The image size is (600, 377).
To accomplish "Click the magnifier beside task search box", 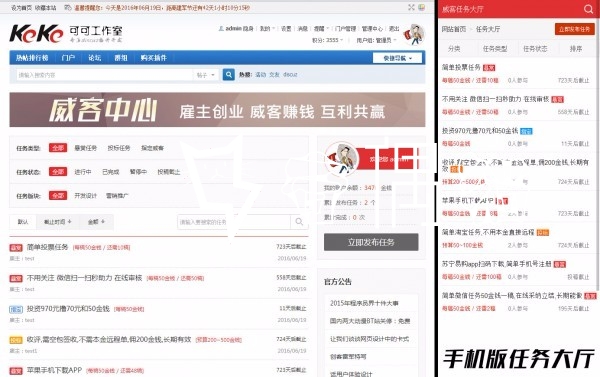I will pyautogui.click(x=299, y=222).
